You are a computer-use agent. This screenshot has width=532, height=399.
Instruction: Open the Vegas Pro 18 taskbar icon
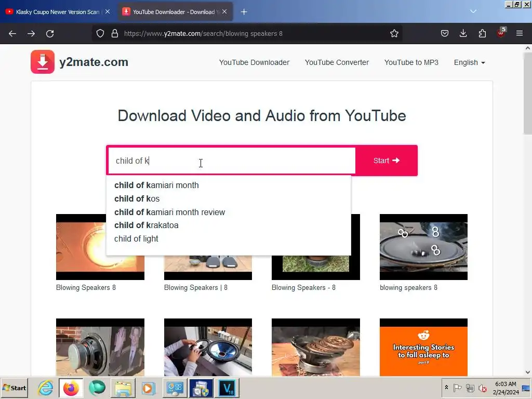227,388
